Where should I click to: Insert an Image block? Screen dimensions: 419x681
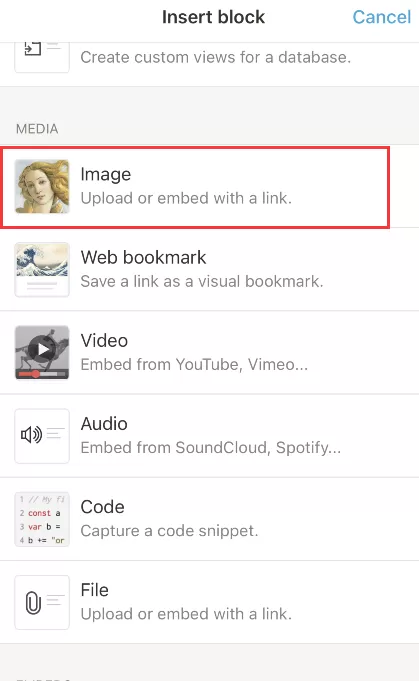(x=209, y=186)
